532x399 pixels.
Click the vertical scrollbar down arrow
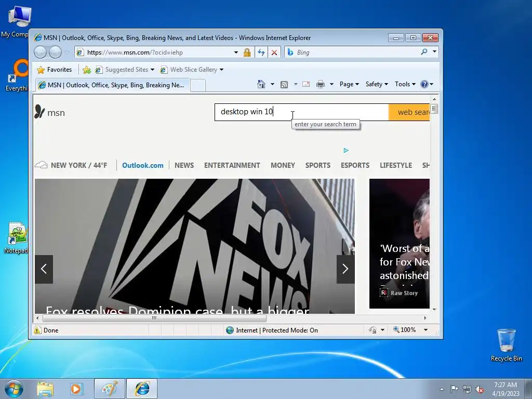tap(434, 310)
